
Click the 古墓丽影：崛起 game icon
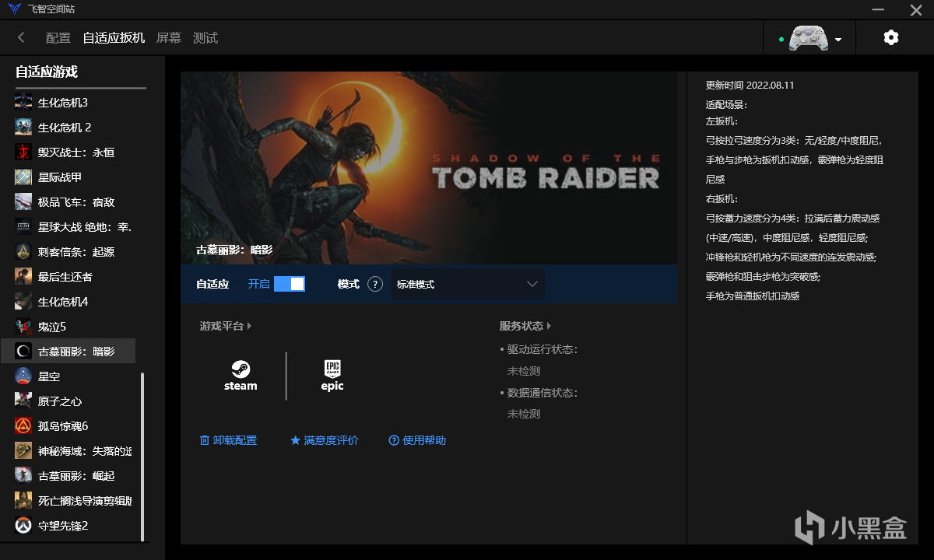tap(23, 475)
